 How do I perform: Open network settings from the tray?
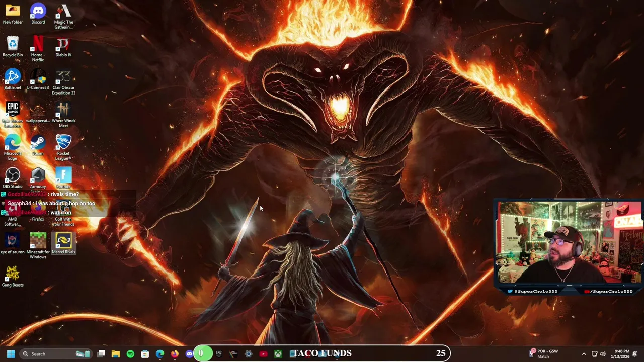594,354
